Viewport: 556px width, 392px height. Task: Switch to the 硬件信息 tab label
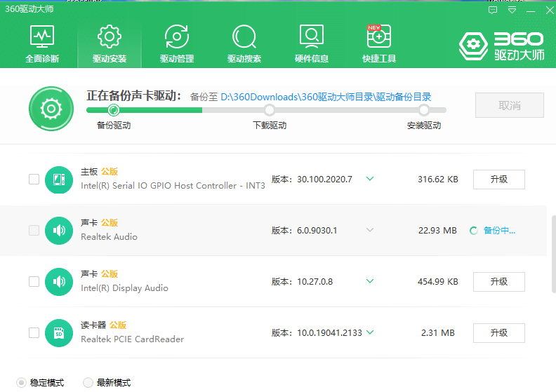pos(311,58)
